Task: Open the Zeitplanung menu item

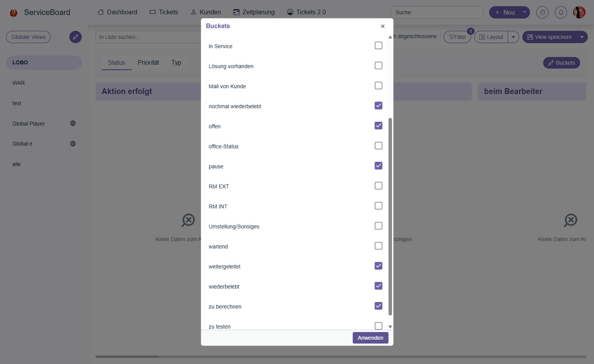Action: click(254, 12)
